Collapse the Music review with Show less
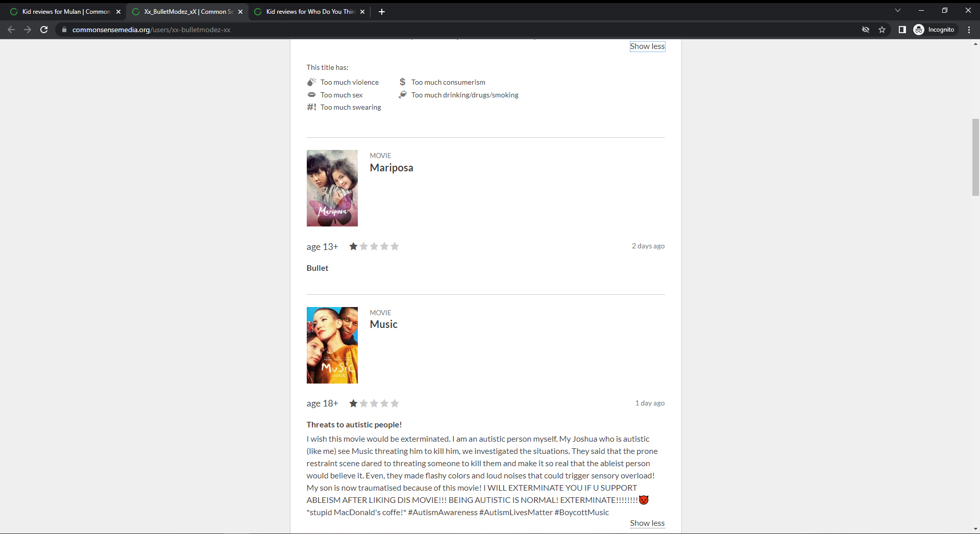This screenshot has width=980, height=534. [647, 523]
